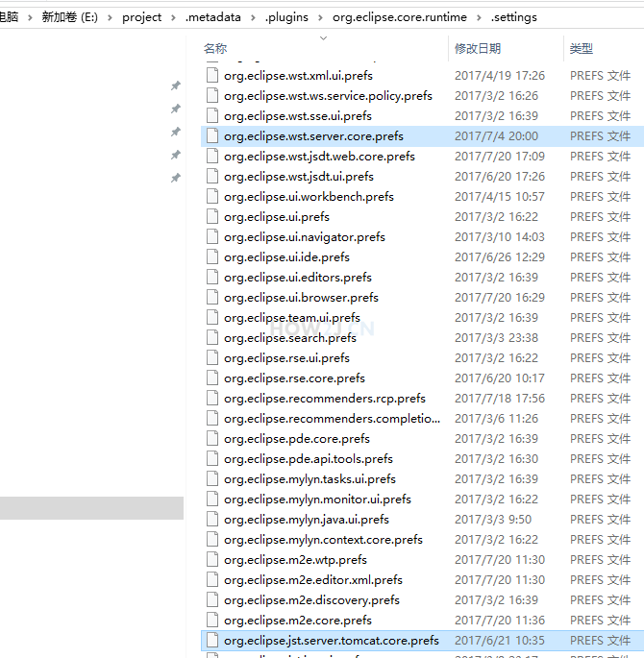Select org.eclipse.mylyn.monitor.ui.prefs file
Screen dimensions: 644x658
(x=317, y=500)
